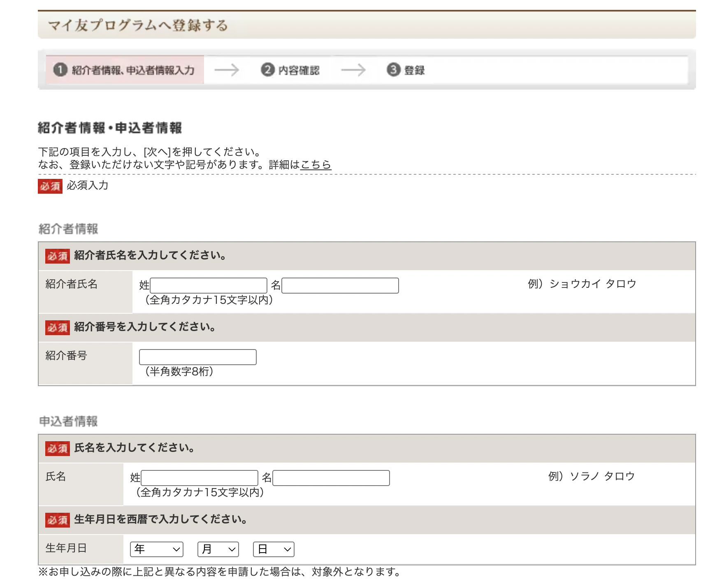Select step 1 紹介者情報、申込者情報入力
Screen dimensions: 724x588
click(x=125, y=70)
